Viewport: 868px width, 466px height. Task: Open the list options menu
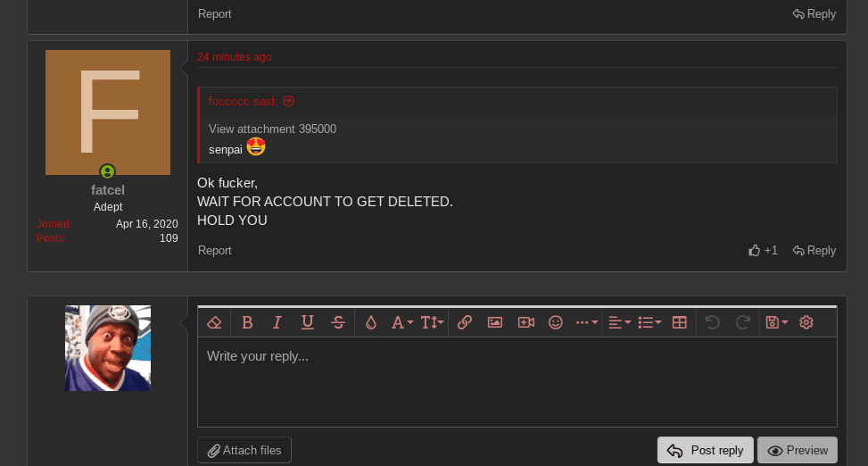coord(649,323)
